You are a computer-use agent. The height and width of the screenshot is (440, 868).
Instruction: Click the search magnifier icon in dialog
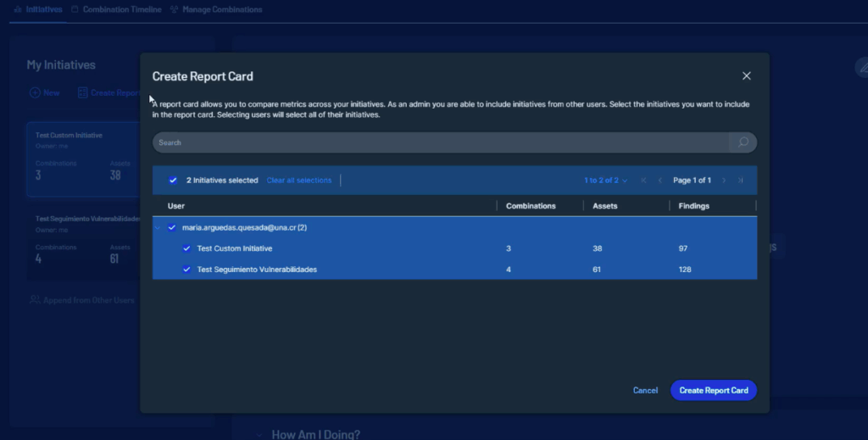[743, 142]
